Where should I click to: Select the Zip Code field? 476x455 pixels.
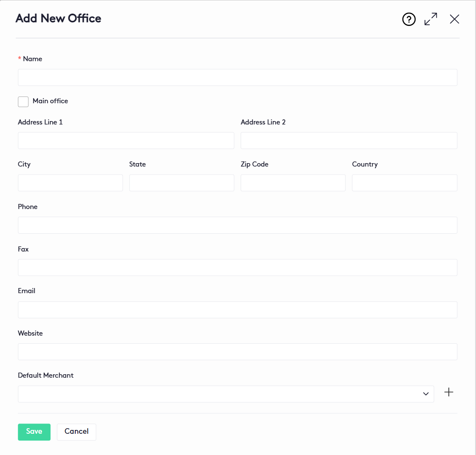[x=293, y=183]
